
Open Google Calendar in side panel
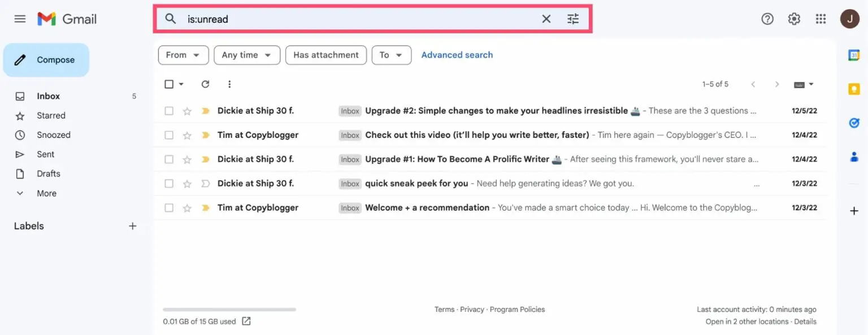tap(854, 55)
